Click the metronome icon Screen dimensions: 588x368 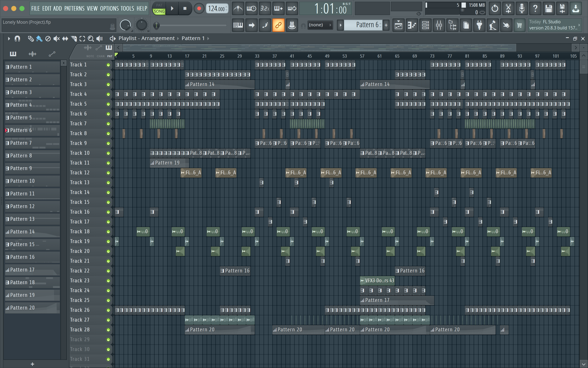pyautogui.click(x=238, y=9)
